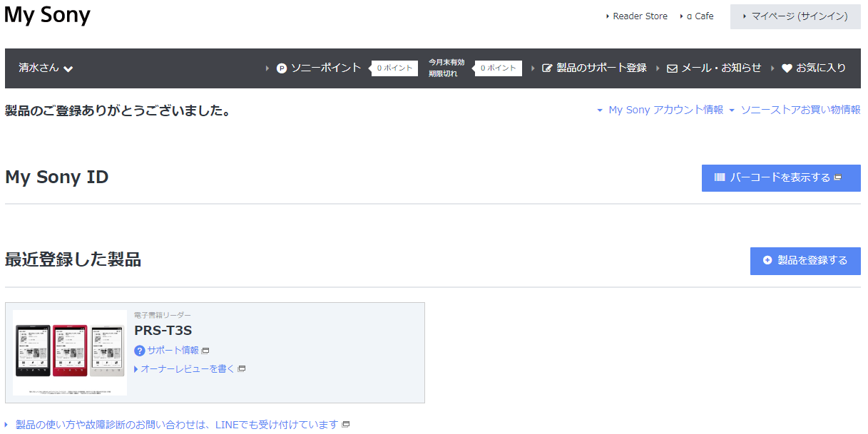The image size is (868, 434).
Task: Click バーコードを表示する button
Action: point(781,178)
